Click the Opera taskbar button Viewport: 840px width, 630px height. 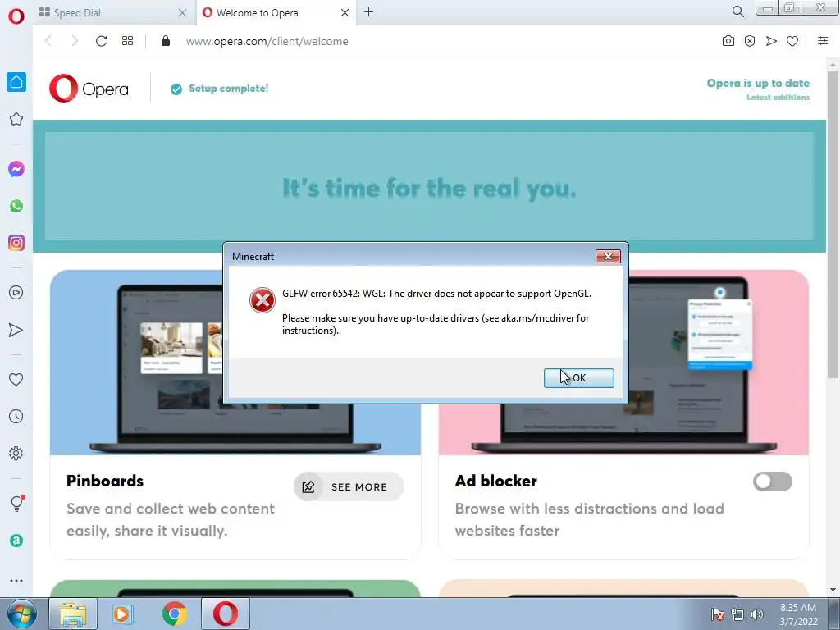226,614
